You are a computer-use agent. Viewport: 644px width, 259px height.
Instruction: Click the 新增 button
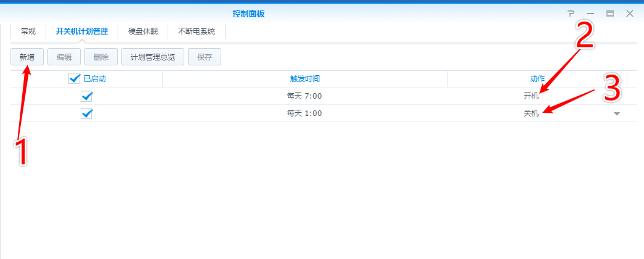coord(27,57)
